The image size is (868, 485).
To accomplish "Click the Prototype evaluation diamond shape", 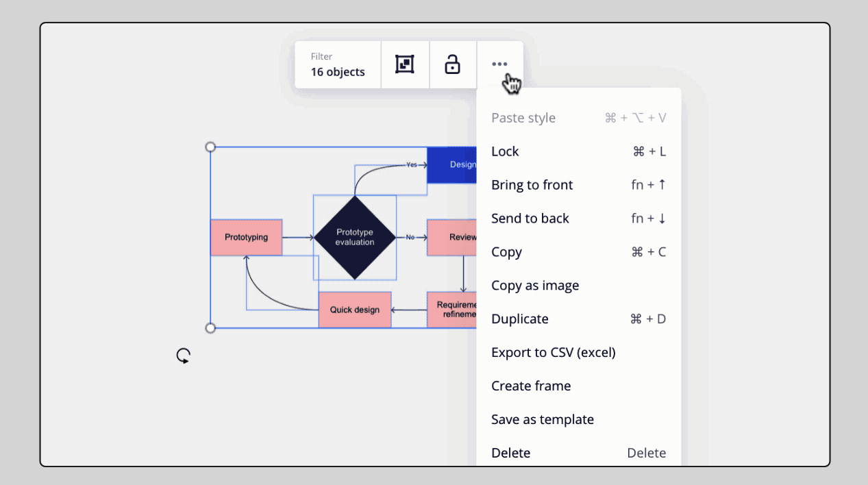I will click(x=354, y=237).
